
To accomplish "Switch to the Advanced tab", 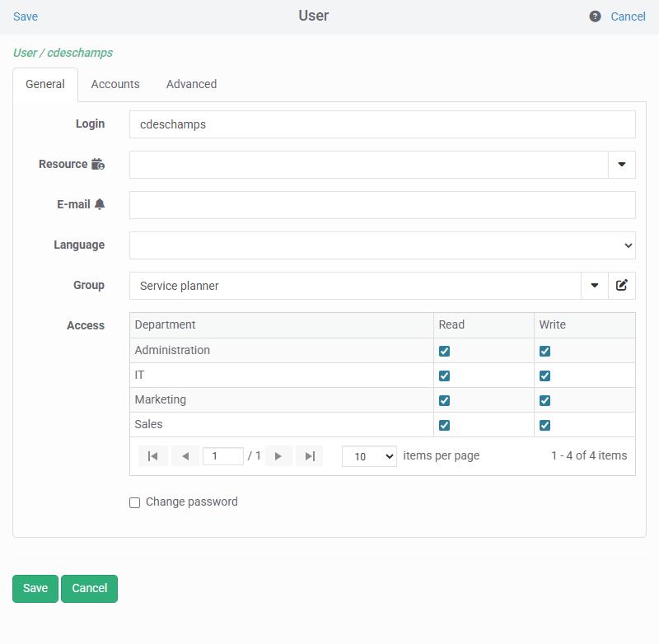I will (x=191, y=84).
